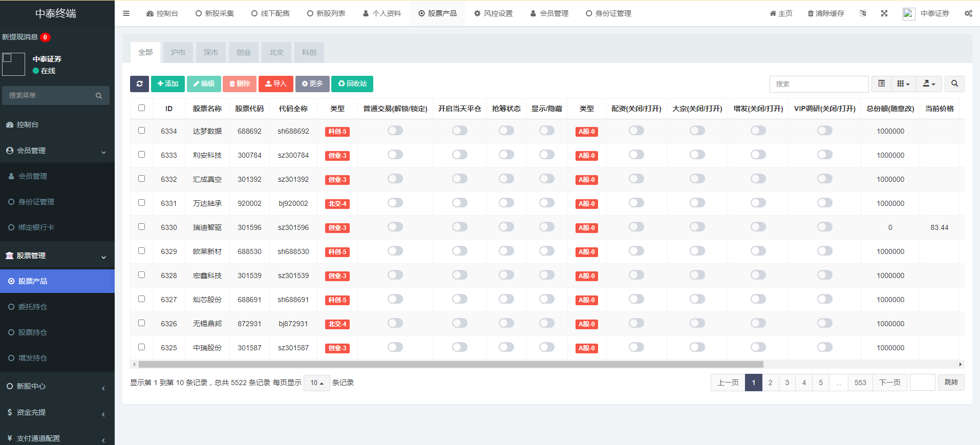Select 股票产品 in sidebar
The width and height of the screenshot is (980, 445).
(57, 281)
